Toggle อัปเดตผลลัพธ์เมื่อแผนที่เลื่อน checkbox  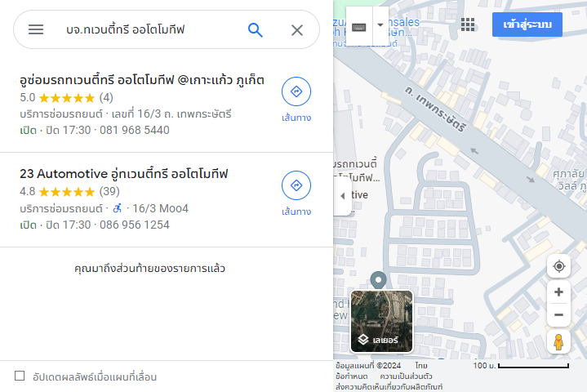[20, 376]
